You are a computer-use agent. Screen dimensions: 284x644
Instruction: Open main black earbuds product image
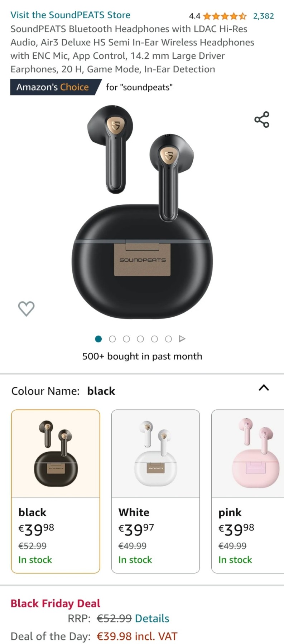click(x=142, y=212)
